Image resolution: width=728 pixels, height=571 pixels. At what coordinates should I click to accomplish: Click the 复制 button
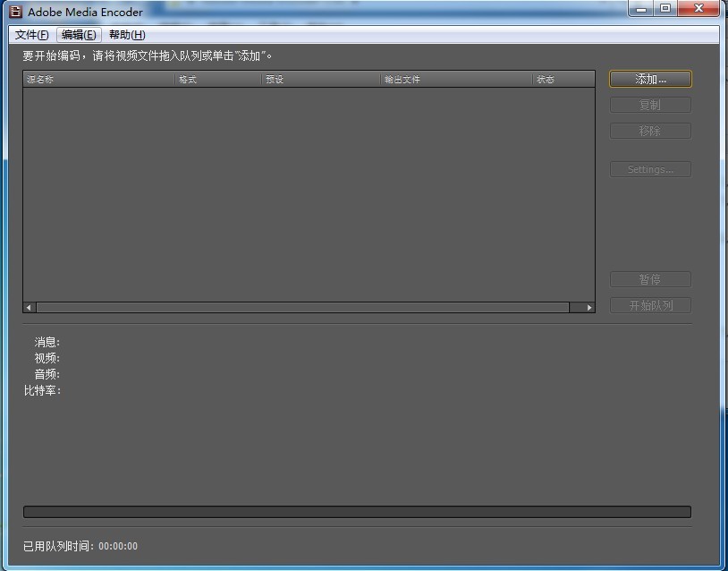pos(650,105)
